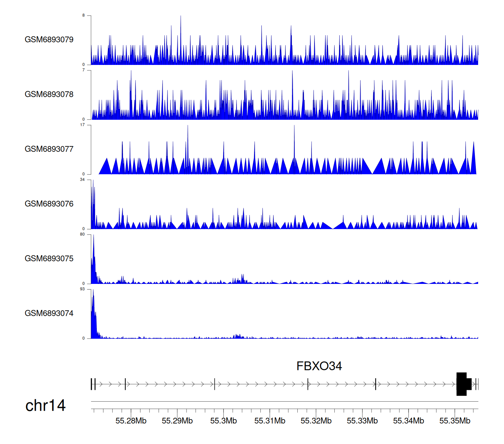Viewport: 504px width, 444px height.
Task: Click the 55.34Mb position label
Action: click(x=409, y=421)
